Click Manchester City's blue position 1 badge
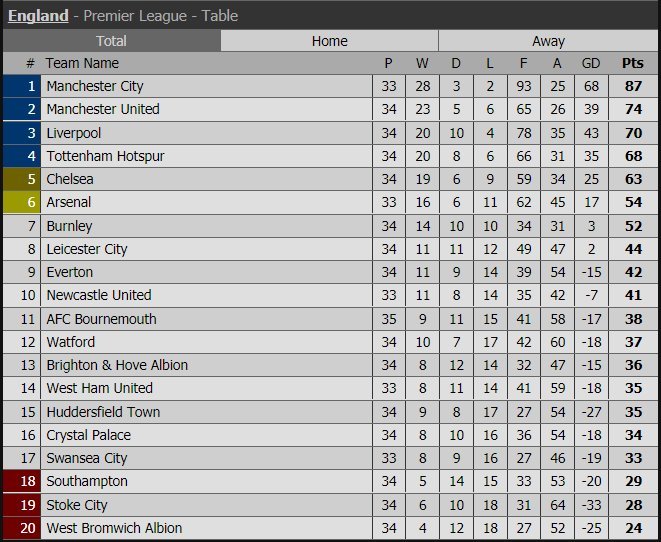The height and width of the screenshot is (542, 661). tap(21, 87)
